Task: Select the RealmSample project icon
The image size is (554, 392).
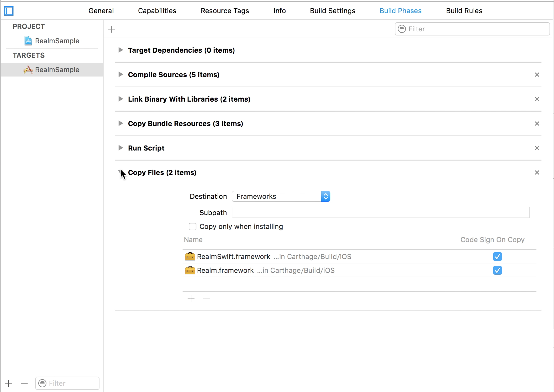Action: click(28, 41)
